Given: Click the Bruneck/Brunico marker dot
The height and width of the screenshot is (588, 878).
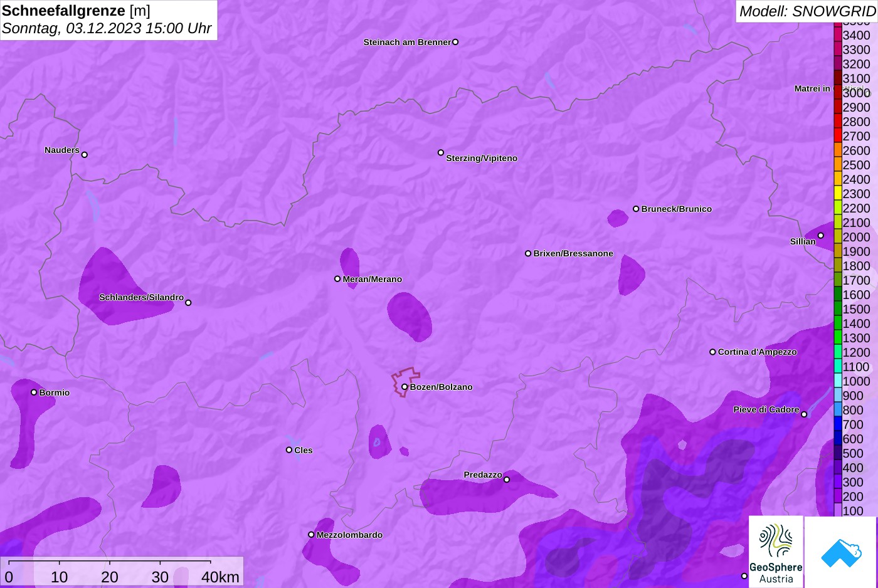Looking at the screenshot, I should [x=636, y=209].
